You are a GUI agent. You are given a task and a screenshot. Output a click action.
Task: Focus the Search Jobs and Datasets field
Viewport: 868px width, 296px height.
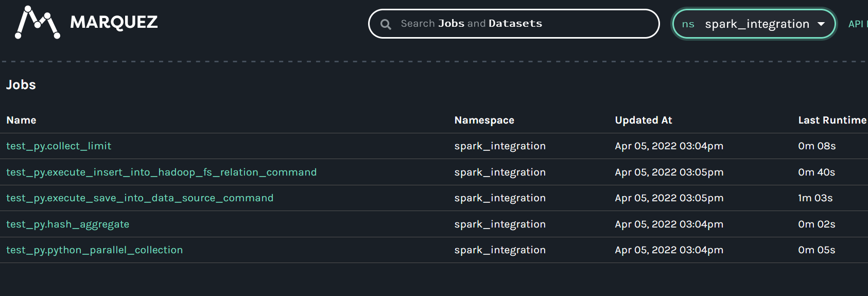click(x=514, y=24)
